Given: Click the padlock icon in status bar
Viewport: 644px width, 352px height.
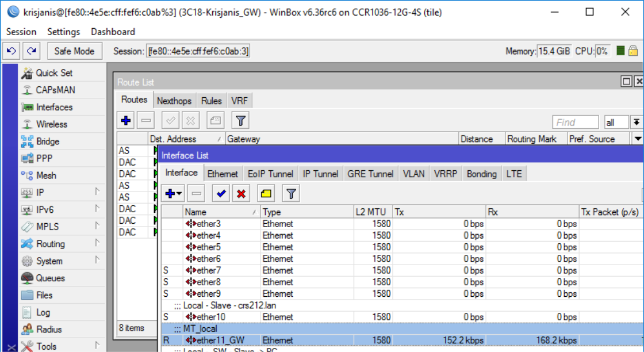Looking at the screenshot, I should (x=633, y=51).
